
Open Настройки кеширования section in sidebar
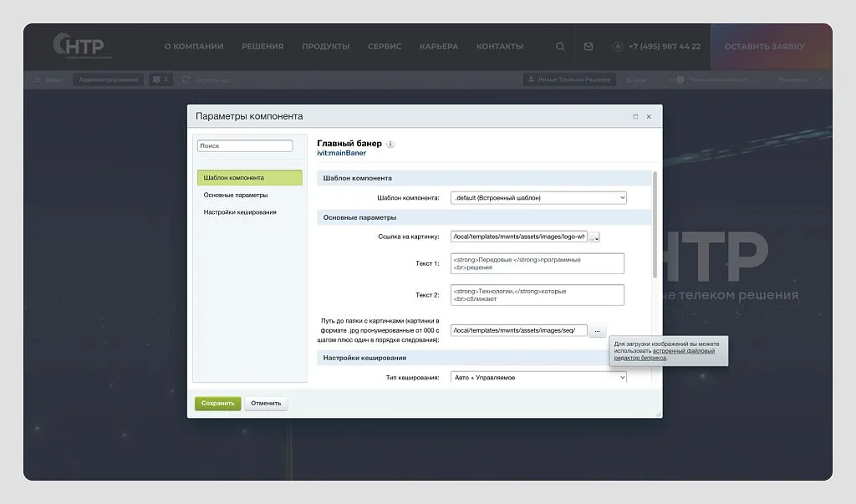pos(240,212)
